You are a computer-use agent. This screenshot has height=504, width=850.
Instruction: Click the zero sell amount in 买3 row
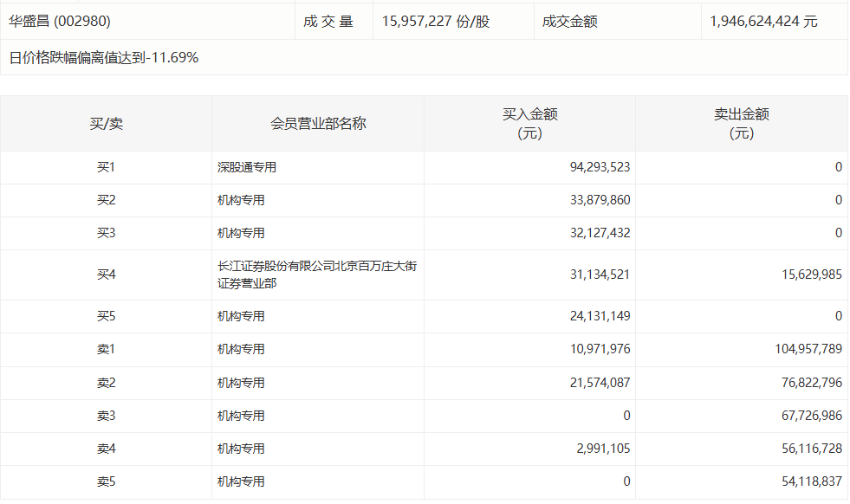point(839,233)
